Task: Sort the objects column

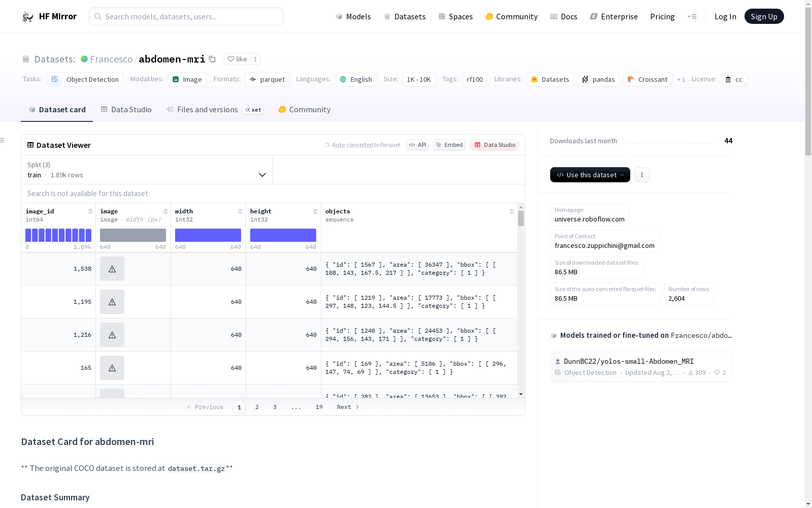Action: click(x=512, y=211)
